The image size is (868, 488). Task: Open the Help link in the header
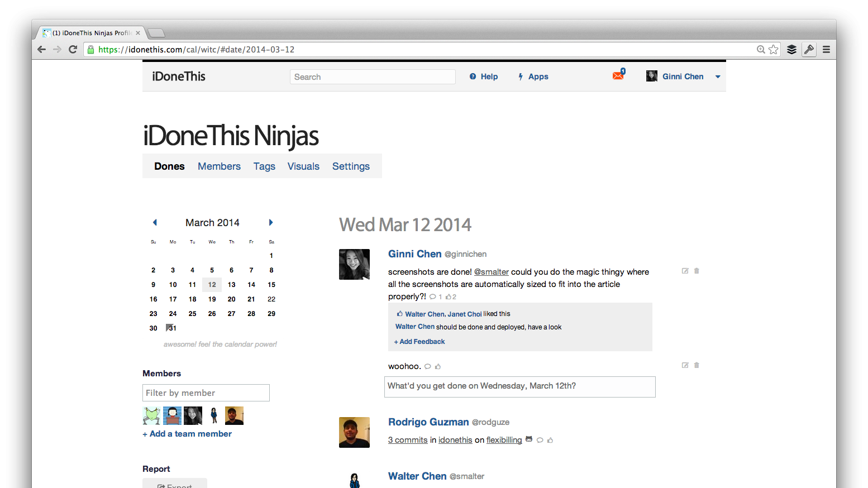484,77
